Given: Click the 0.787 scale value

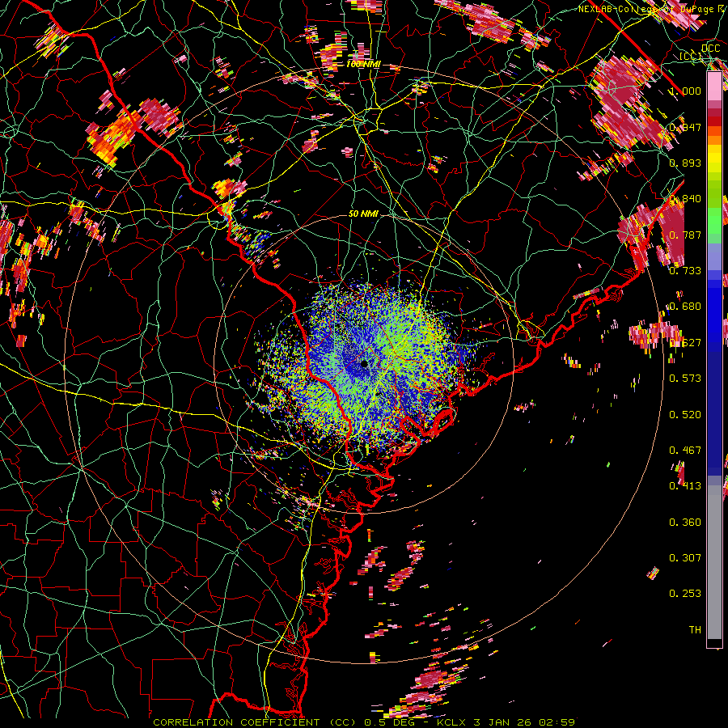Looking at the screenshot, I should tap(685, 235).
